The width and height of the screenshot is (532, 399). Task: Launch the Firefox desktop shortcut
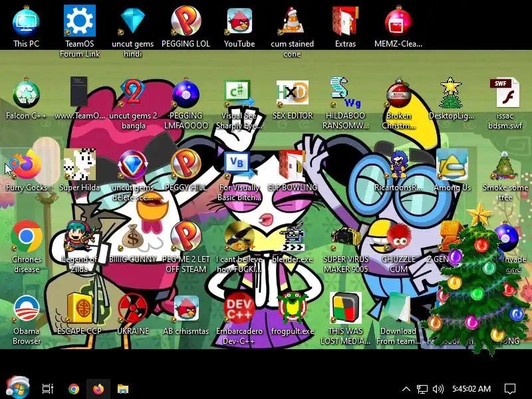tap(26, 164)
